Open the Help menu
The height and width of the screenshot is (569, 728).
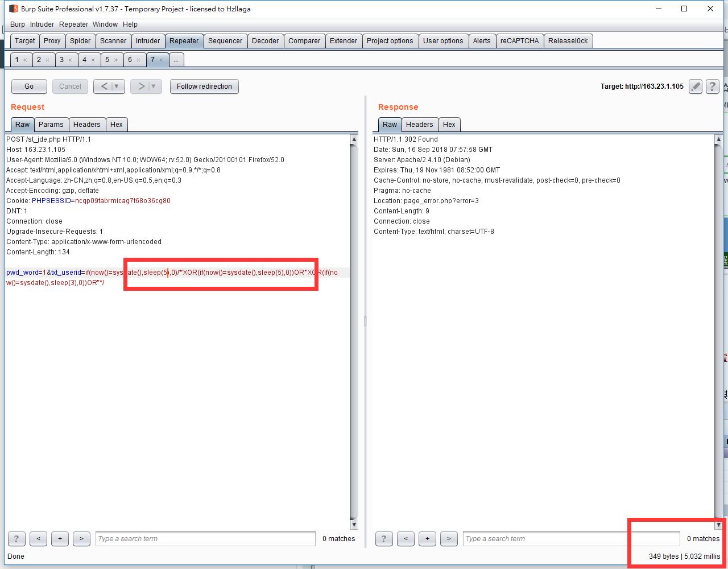(x=130, y=24)
